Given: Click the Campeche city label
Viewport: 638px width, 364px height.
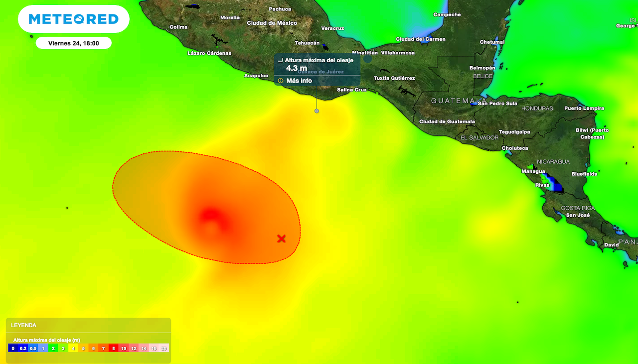Looking at the screenshot, I should 447,14.
